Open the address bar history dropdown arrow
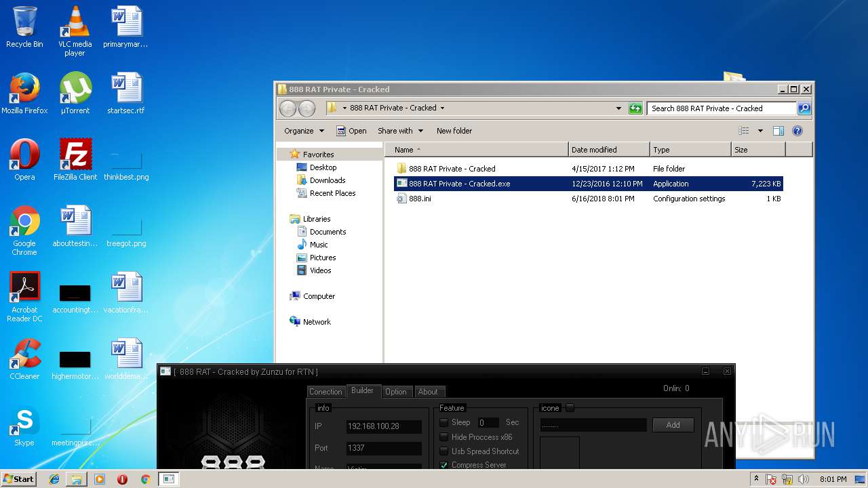This screenshot has width=868, height=488. [x=618, y=108]
